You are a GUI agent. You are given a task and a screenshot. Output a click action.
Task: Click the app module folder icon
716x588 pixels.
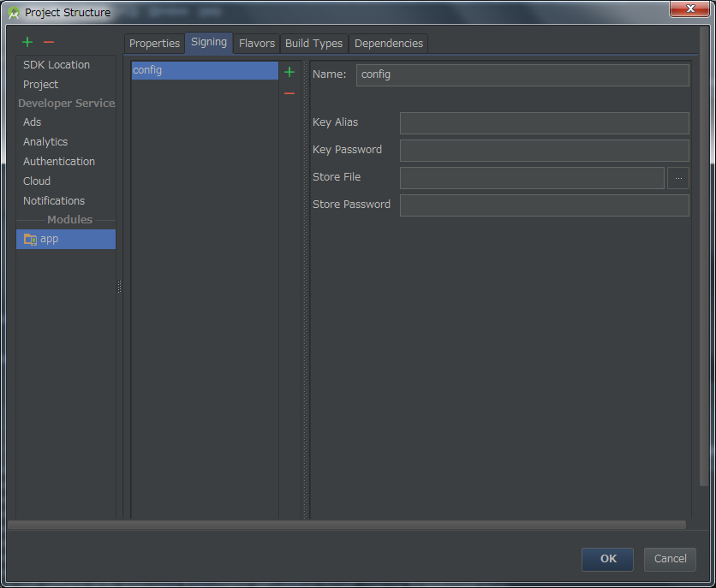coord(30,240)
